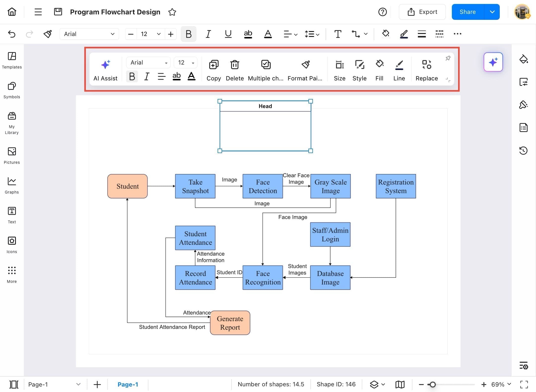
Task: Pin the floating toolbar
Action: coord(448,58)
